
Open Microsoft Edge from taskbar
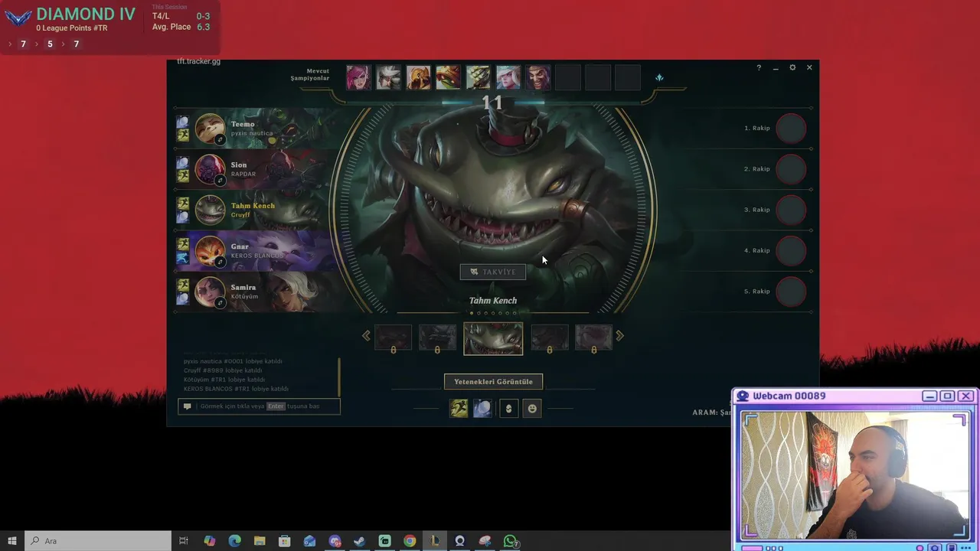(x=235, y=541)
